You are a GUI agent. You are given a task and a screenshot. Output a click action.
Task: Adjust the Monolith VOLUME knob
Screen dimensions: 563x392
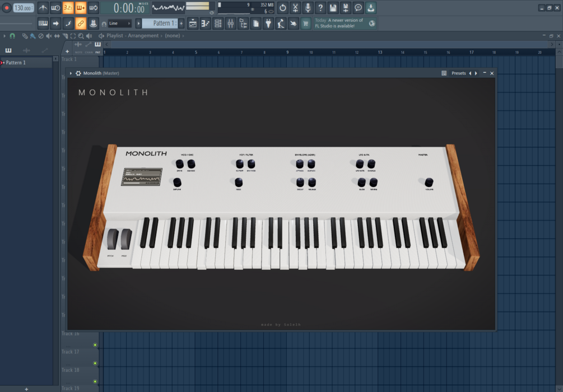(x=429, y=183)
